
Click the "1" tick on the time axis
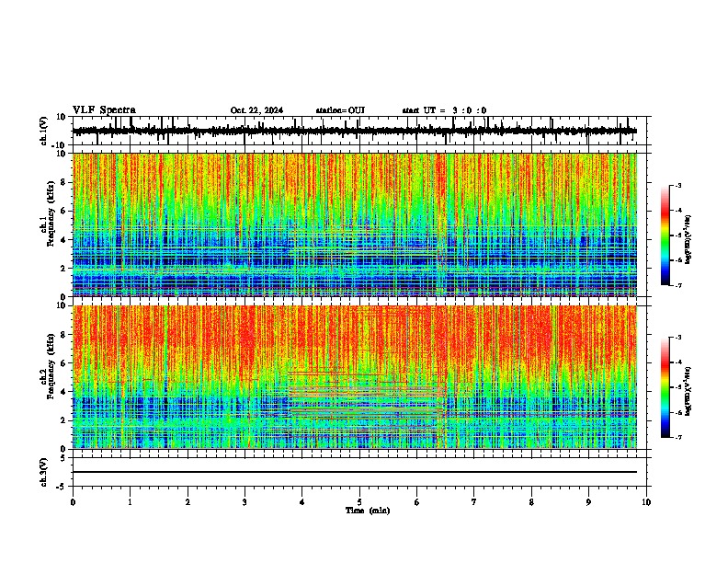coord(130,502)
